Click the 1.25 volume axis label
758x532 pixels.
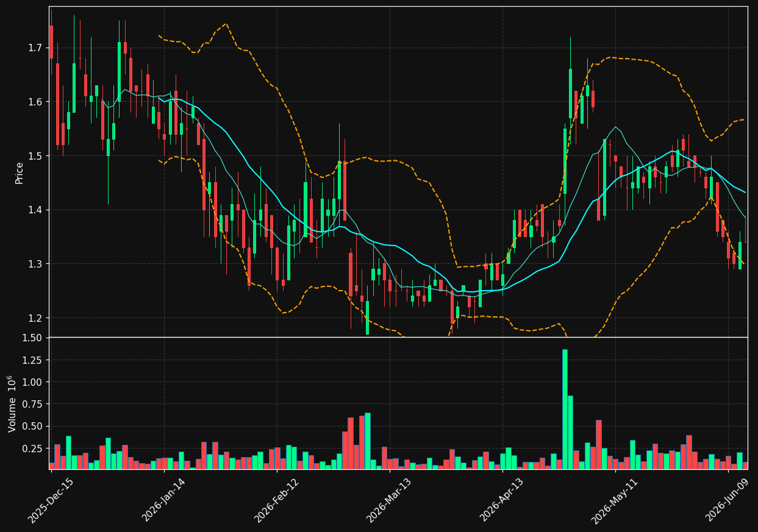click(34, 360)
